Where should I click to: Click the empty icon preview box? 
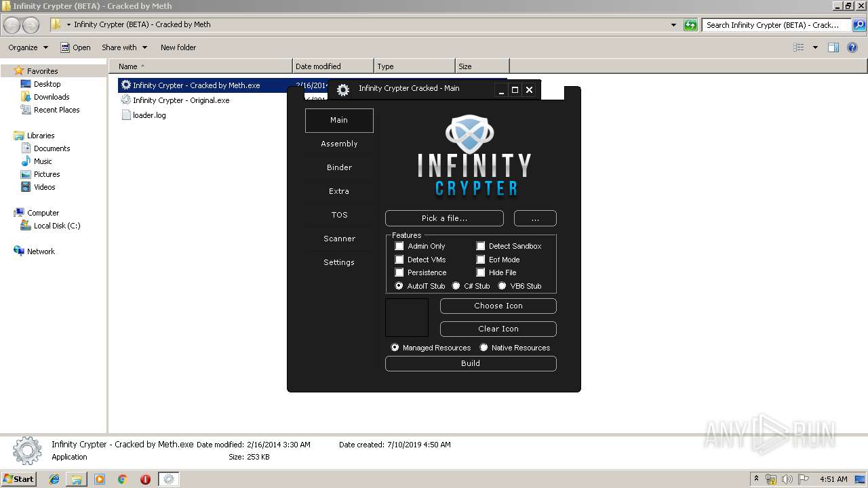(407, 317)
